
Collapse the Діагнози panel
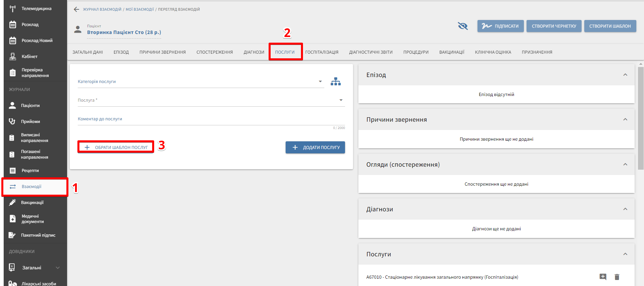click(625, 209)
